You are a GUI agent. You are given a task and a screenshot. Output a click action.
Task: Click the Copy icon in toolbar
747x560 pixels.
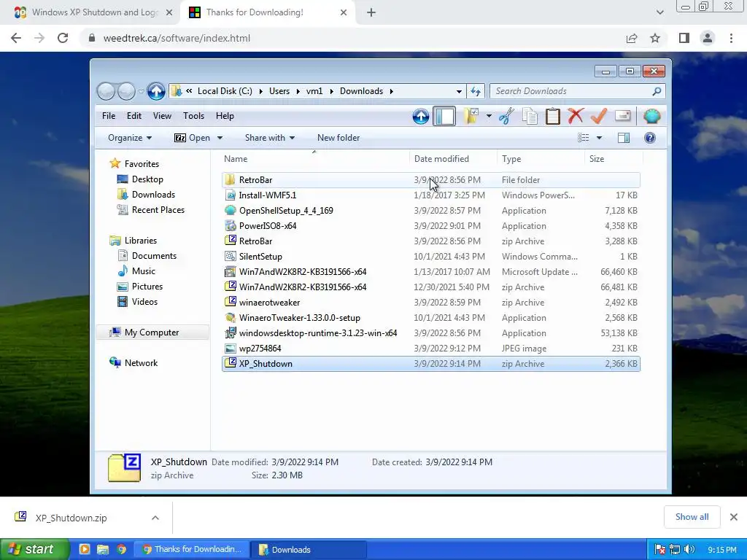530,116
